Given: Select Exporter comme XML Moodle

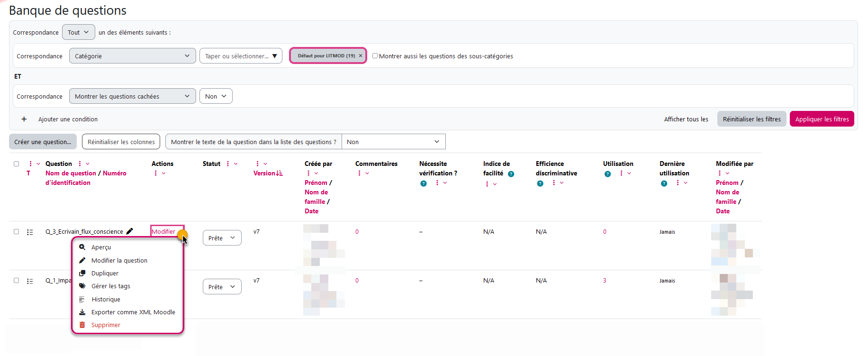Looking at the screenshot, I should tap(133, 312).
